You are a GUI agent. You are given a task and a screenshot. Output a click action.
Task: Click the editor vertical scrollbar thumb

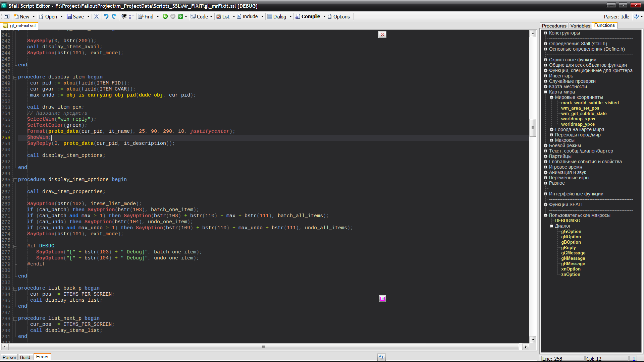(x=533, y=128)
